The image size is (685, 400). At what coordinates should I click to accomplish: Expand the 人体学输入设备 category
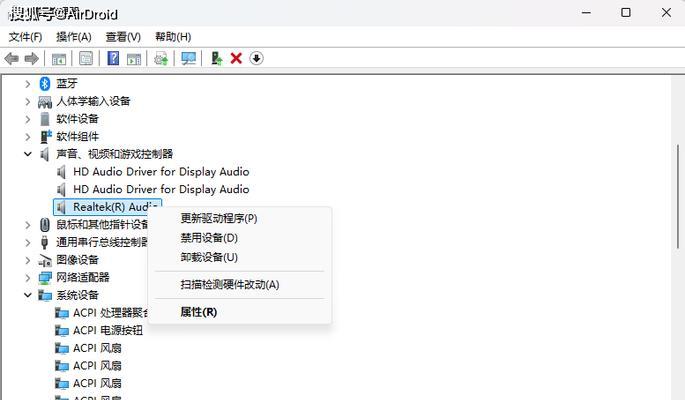[x=28, y=102]
